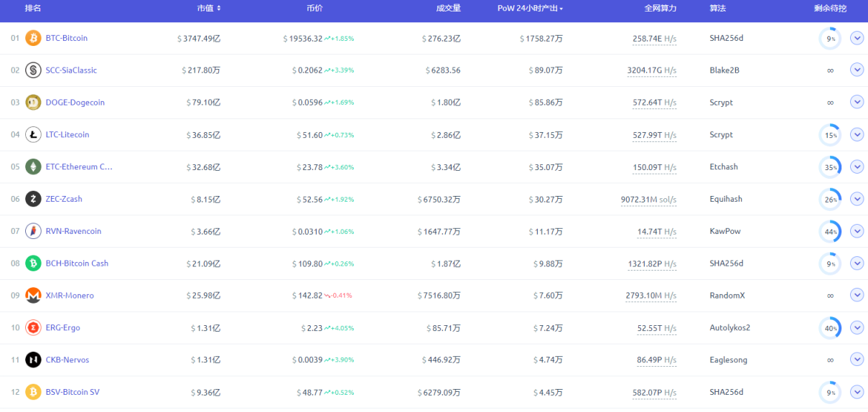Expand the BSV-Bitcoin SV row chevron
This screenshot has height=412, width=868.
[x=857, y=392]
